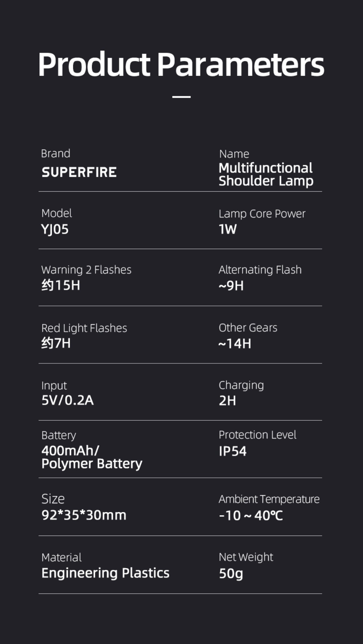Click the SUPERFIRE brand name
Viewport: 363px width, 644px height.
tap(79, 172)
